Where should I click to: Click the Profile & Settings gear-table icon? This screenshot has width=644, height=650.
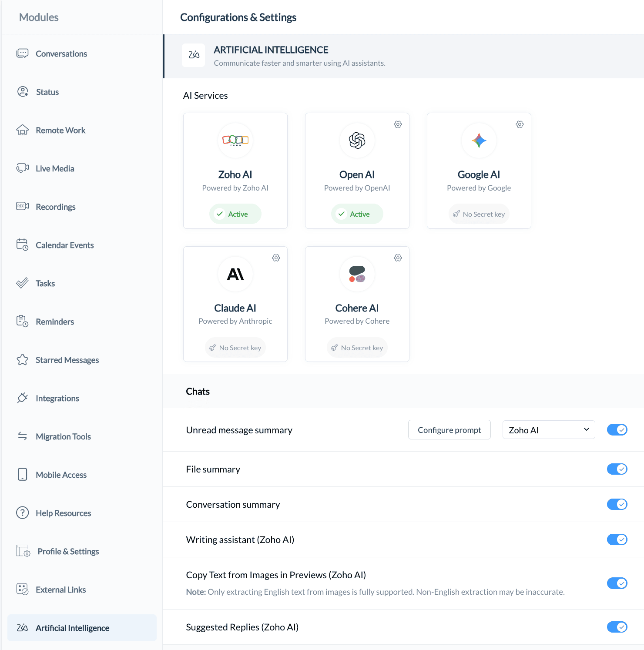coord(23,551)
